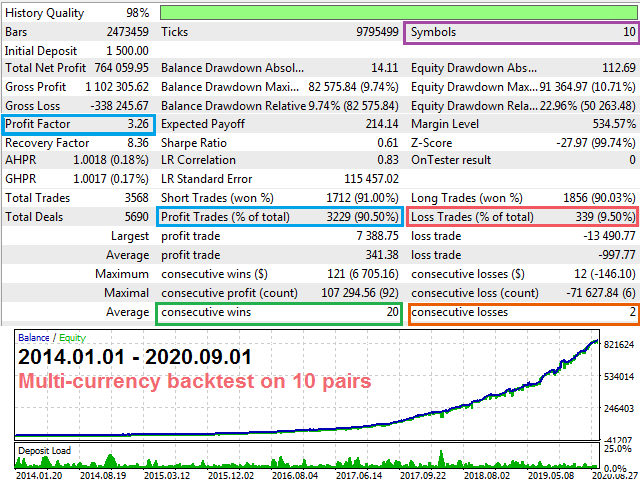640x480 pixels.
Task: Click the average consecutive losses cell
Action: 521,312
